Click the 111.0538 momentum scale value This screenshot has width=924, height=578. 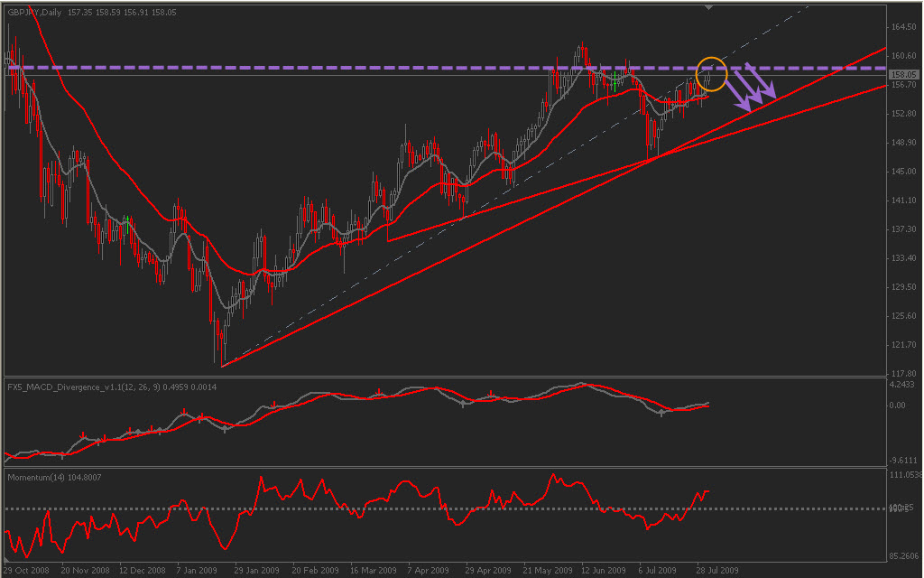pyautogui.click(x=905, y=474)
